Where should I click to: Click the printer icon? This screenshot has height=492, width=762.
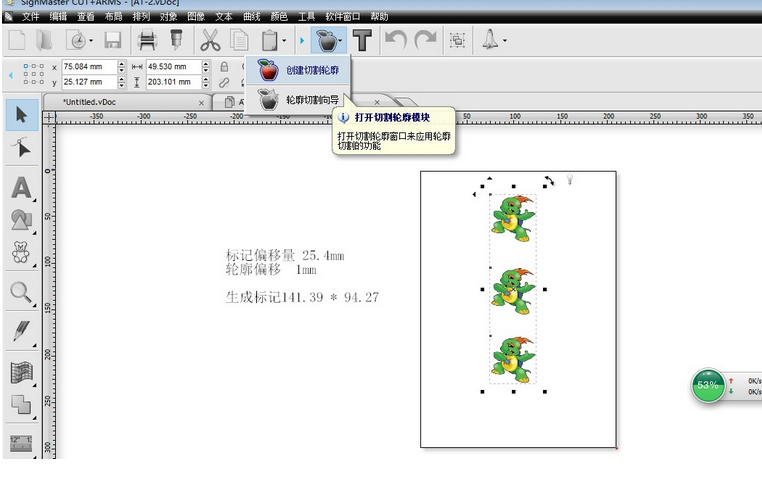[x=147, y=40]
